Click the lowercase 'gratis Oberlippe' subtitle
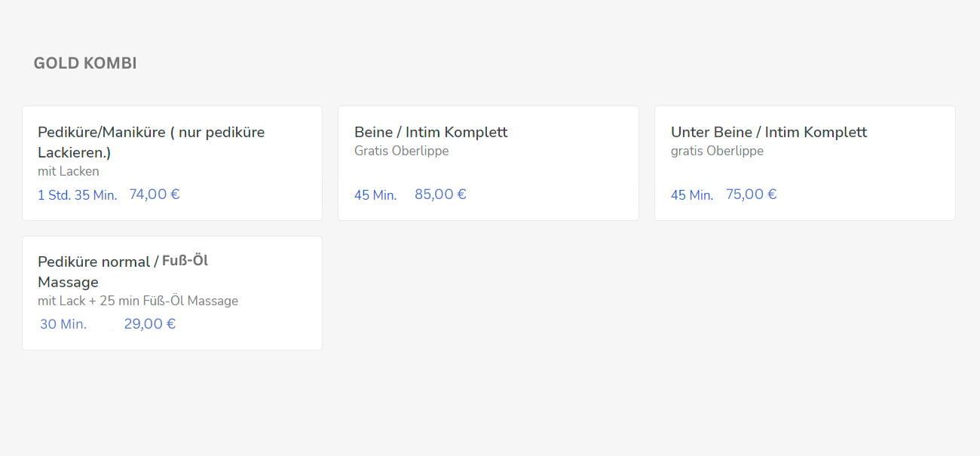The width and height of the screenshot is (980, 456). (x=717, y=151)
